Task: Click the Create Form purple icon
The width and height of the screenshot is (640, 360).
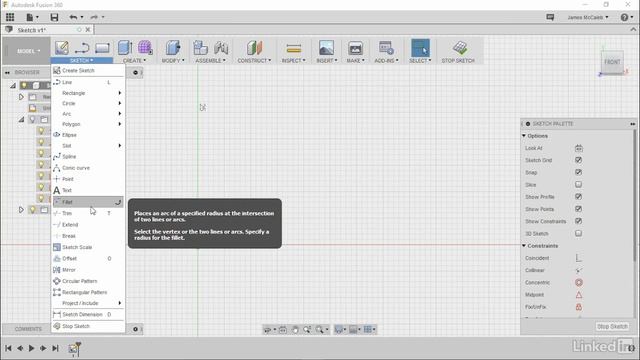Action: pyautogui.click(x=145, y=48)
